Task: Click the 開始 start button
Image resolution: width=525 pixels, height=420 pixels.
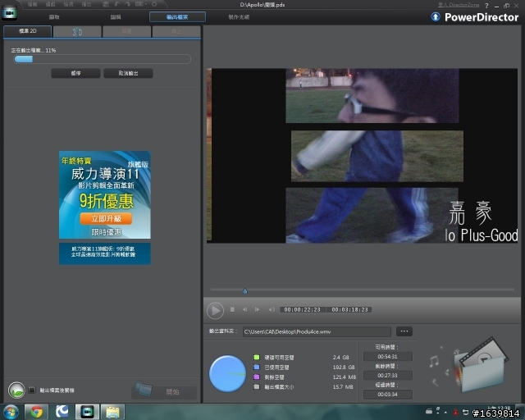Action: [164, 392]
